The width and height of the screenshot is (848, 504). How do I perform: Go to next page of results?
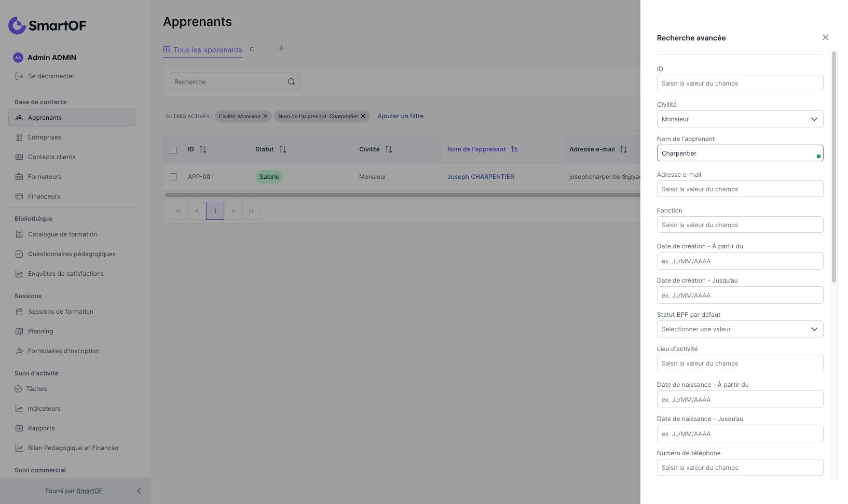point(233,211)
